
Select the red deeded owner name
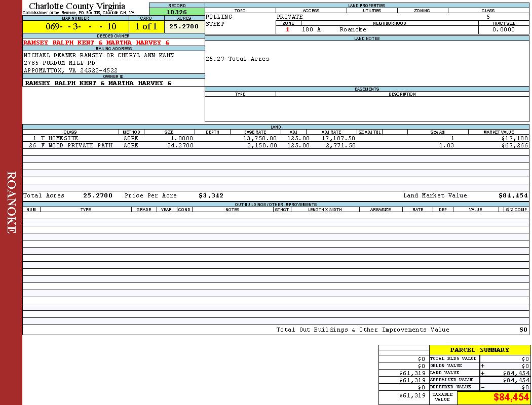[x=96, y=43]
